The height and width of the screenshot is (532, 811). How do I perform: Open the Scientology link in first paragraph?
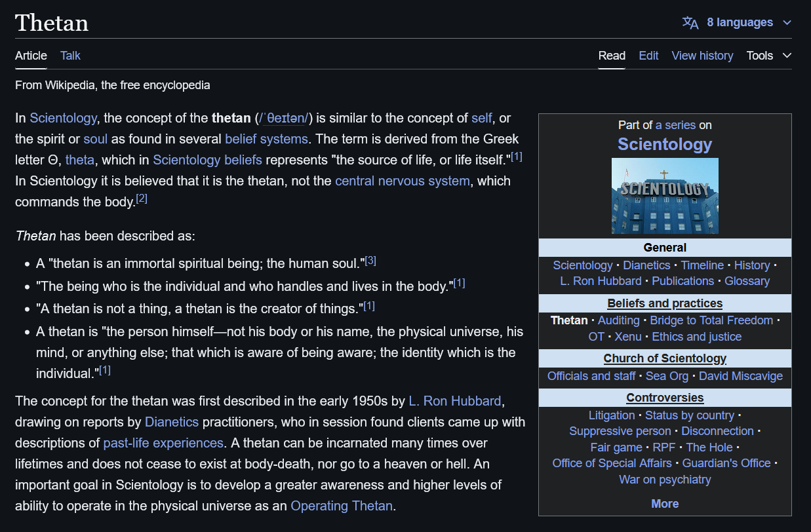click(x=63, y=118)
